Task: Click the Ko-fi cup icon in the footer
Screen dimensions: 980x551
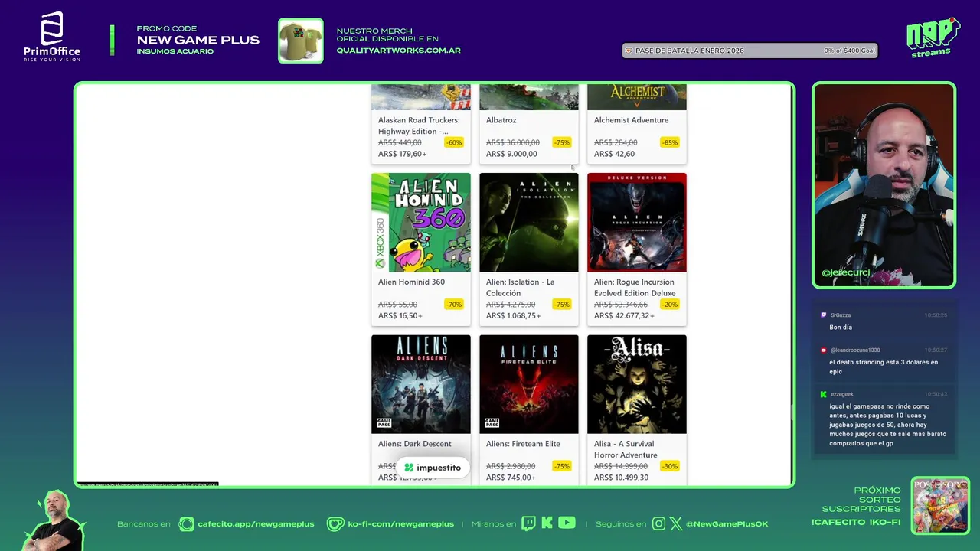Action: 335,524
